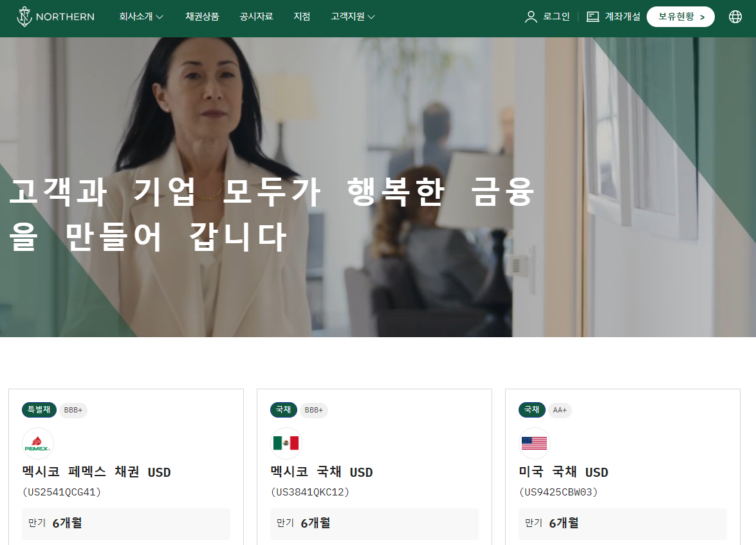Open the 미국 국채 USD card title
This screenshot has height=545, width=756.
564,472
